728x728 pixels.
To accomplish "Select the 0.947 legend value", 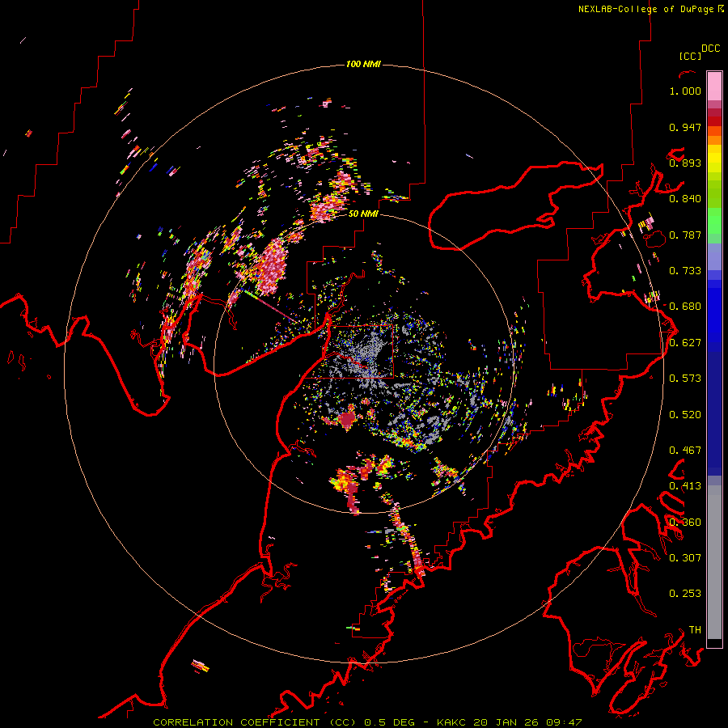I will [x=685, y=127].
